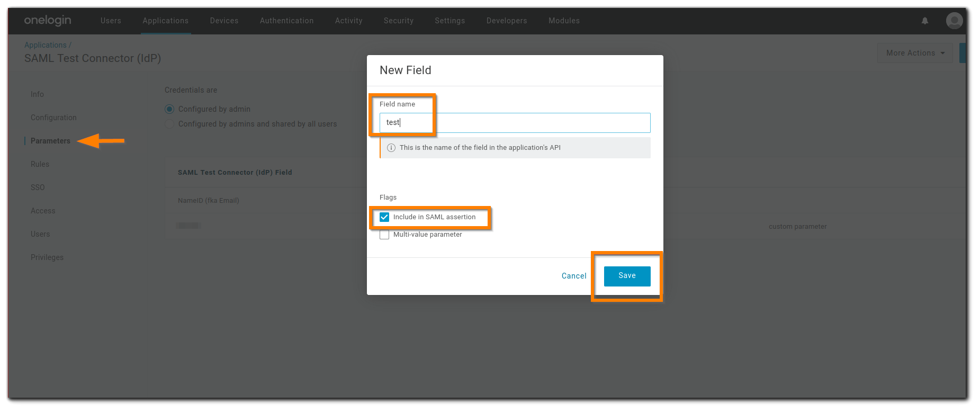Go to the SSO sidebar tab
This screenshot has height=412, width=980.
[38, 187]
